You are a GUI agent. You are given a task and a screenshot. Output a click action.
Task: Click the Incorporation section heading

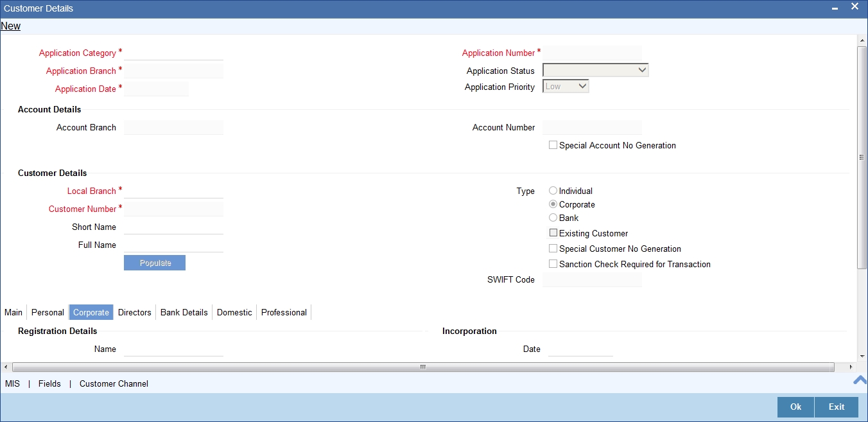(469, 331)
